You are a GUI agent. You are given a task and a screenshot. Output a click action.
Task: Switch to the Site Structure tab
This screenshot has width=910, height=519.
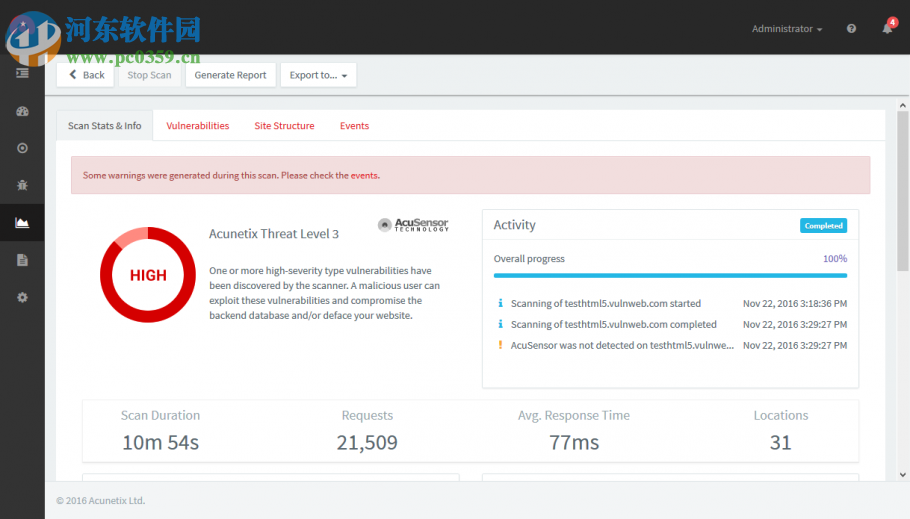[x=284, y=126]
